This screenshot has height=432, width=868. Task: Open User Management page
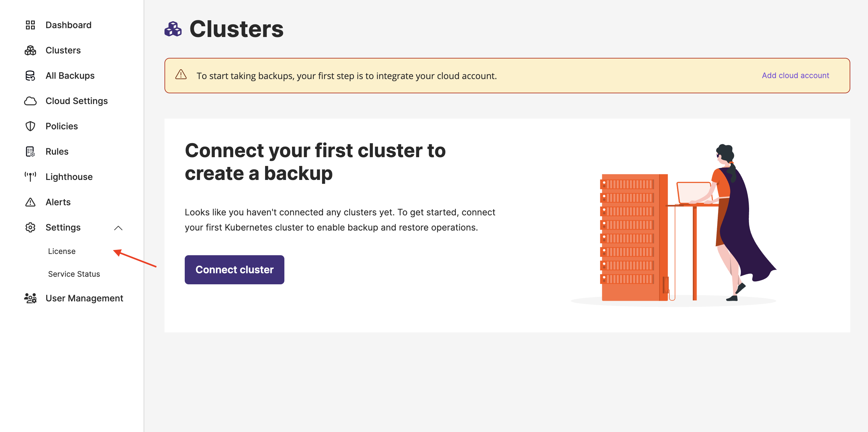click(x=84, y=298)
